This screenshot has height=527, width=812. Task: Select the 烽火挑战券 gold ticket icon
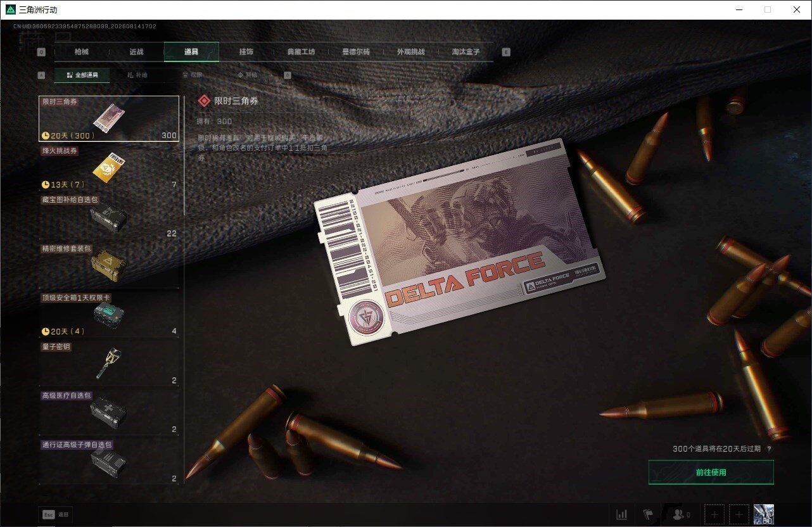pos(109,167)
